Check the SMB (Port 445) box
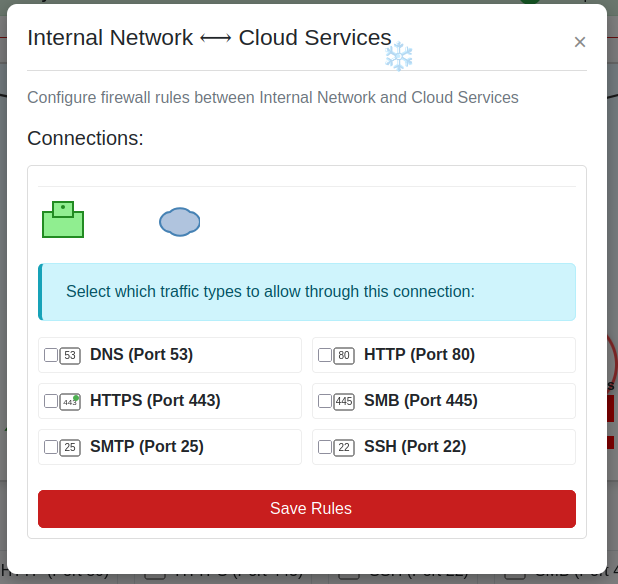 325,401
